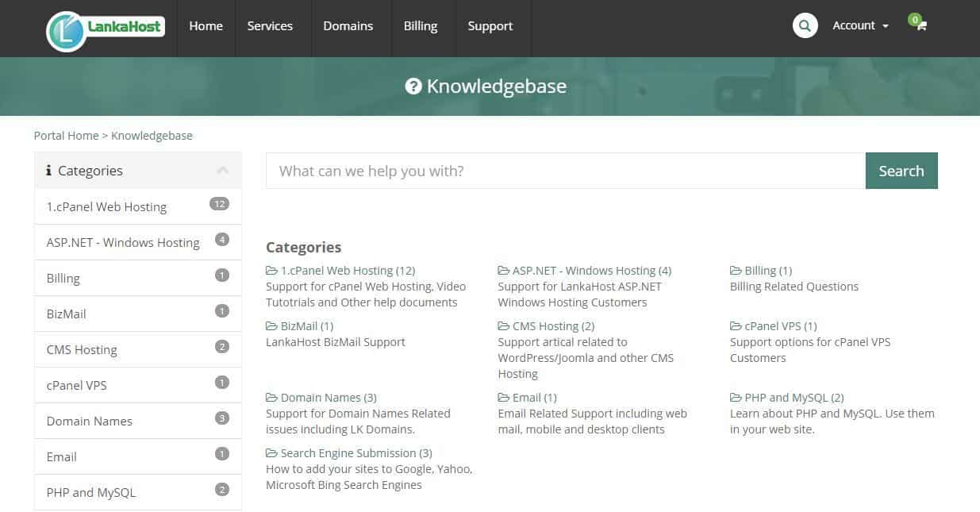
Task: Click the 3 badge on sidebar Domain Names
Action: [x=222, y=418]
